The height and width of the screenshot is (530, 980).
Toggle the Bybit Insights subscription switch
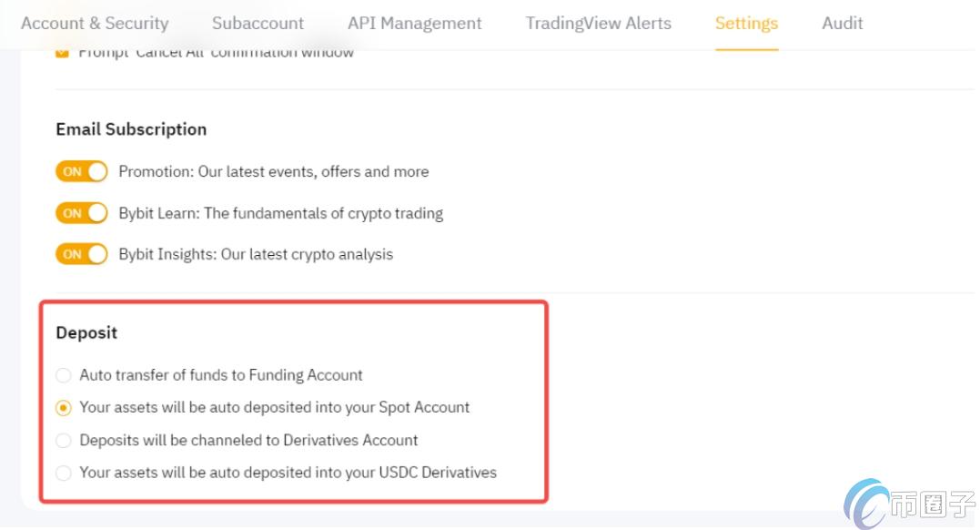pos(82,254)
